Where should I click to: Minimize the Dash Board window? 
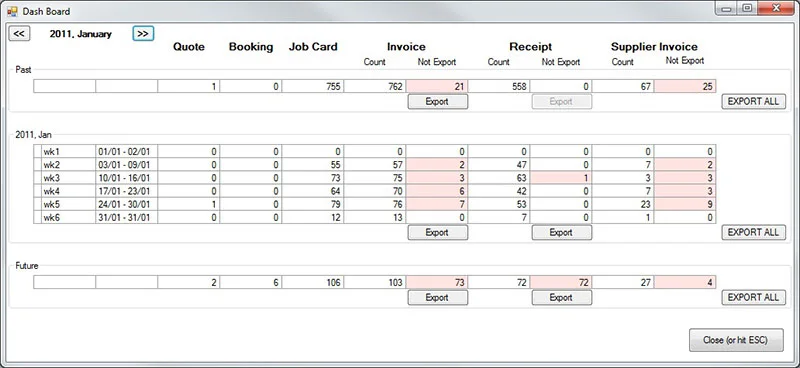coord(726,9)
